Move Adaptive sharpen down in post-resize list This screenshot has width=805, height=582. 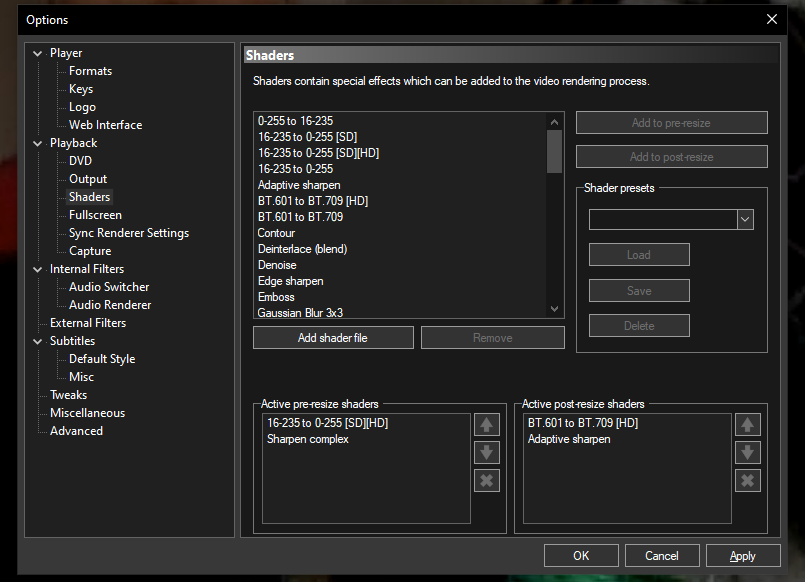747,452
